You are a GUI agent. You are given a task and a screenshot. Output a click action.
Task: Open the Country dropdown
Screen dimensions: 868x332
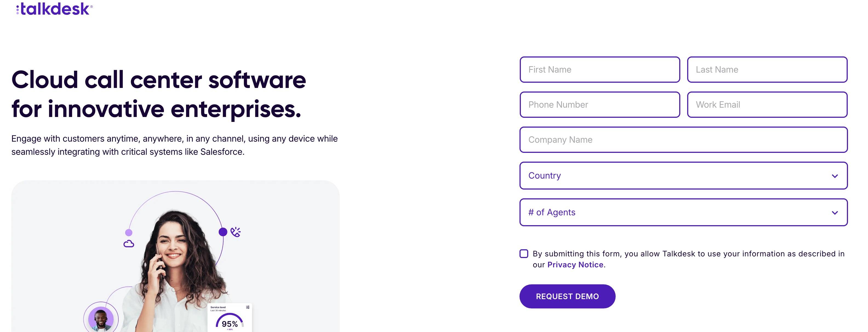coord(683,175)
